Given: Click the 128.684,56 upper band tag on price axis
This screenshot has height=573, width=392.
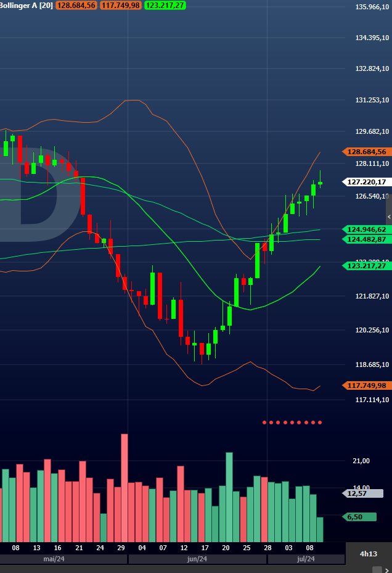Looking at the screenshot, I should pos(367,152).
